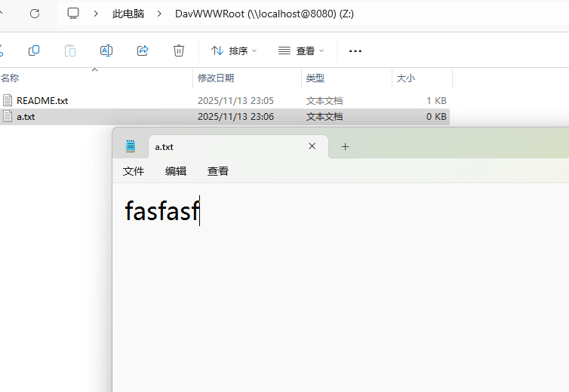The image size is (569, 392).
Task: Click the 1 KB size cell
Action: (x=436, y=101)
